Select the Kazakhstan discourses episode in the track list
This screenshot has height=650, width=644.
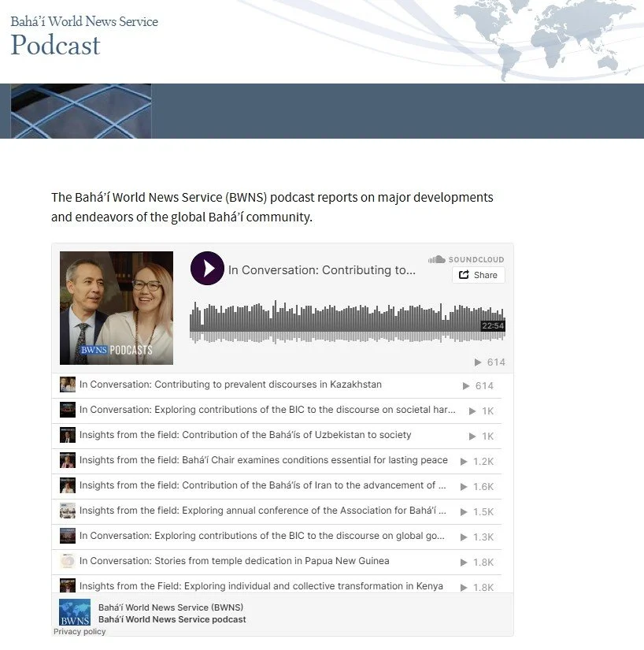coord(276,385)
